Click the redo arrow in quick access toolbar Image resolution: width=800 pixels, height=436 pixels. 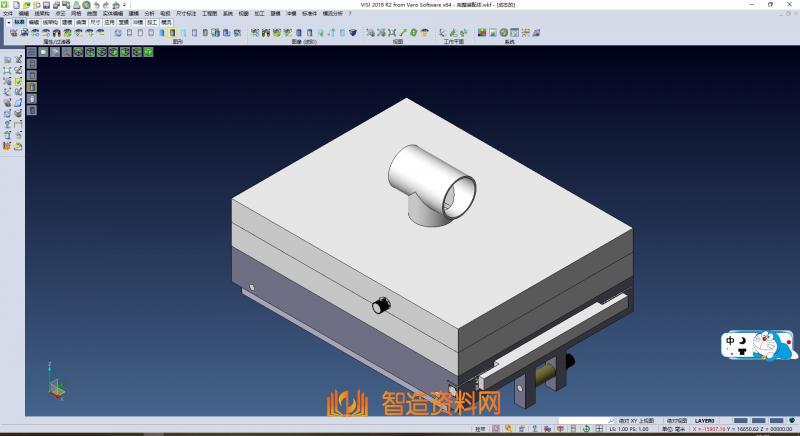pos(105,5)
